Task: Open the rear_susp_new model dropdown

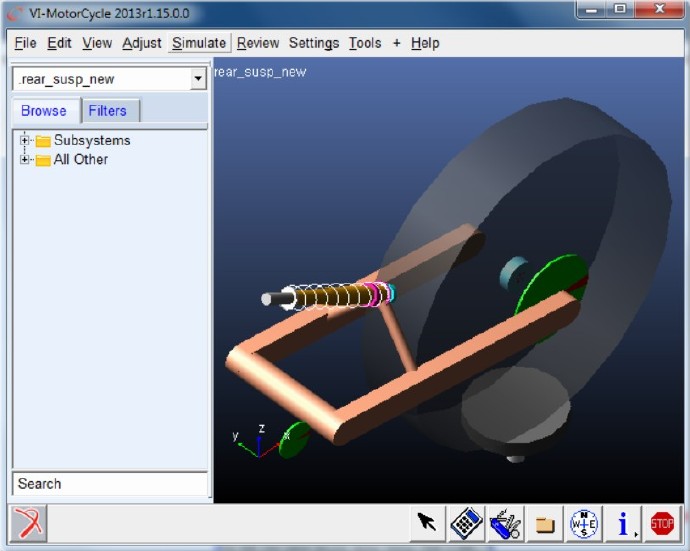Action: [x=198, y=79]
